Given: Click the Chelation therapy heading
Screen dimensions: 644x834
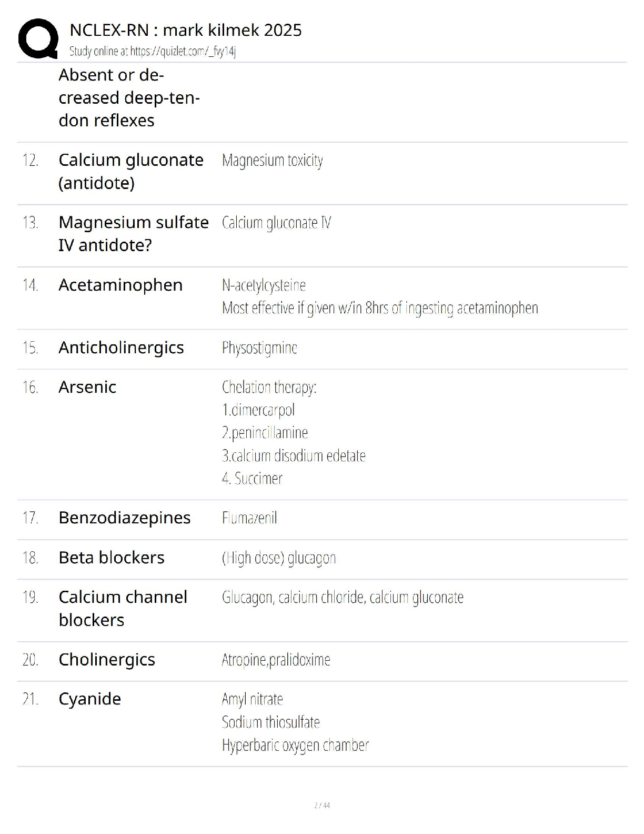Looking at the screenshot, I should (x=269, y=388).
